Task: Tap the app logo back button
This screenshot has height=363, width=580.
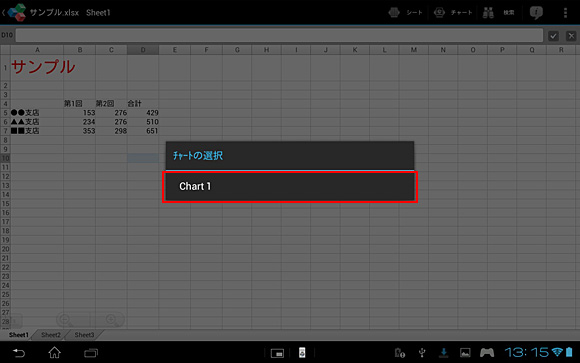Action: [x=15, y=12]
